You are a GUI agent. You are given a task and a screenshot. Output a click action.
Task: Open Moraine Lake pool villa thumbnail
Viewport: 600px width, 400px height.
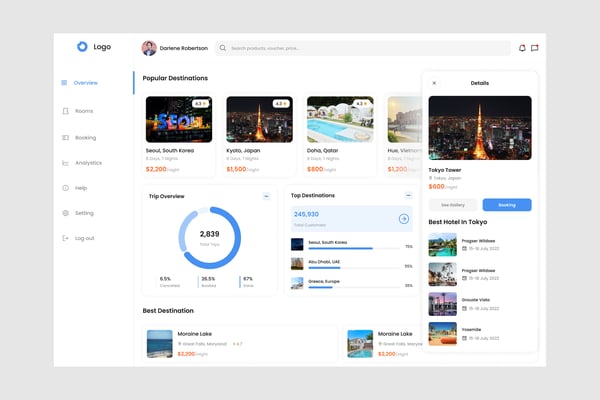[x=360, y=344]
